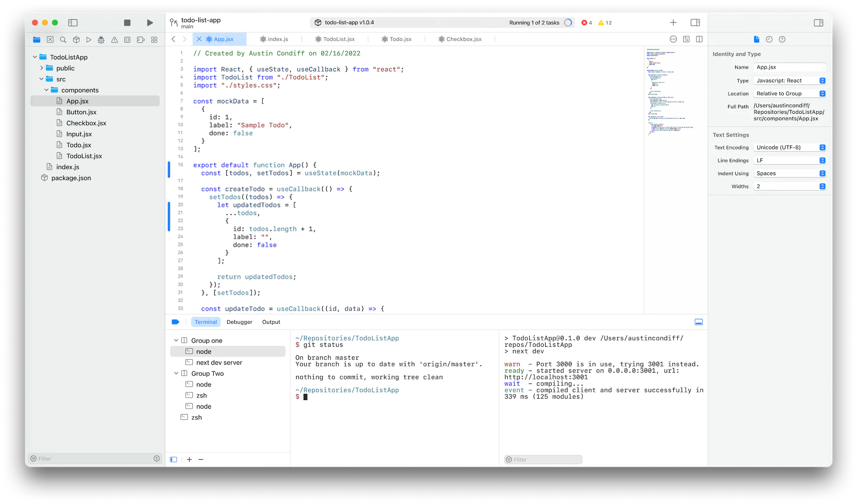Click the debug/bug icon in toolbar
The width and height of the screenshot is (857, 504).
coord(101,39)
